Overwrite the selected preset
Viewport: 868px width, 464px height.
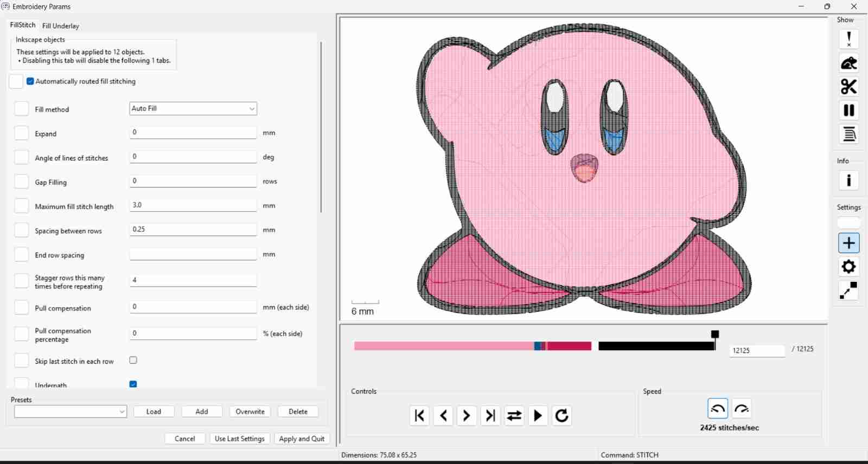[x=250, y=412]
